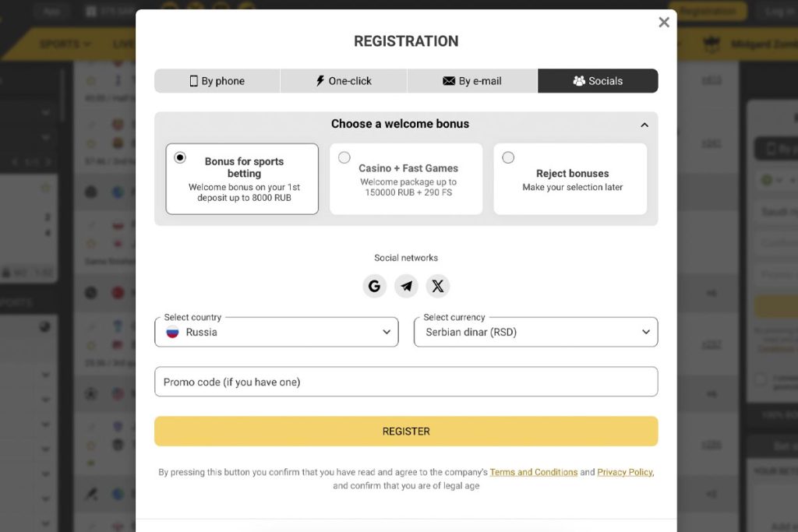This screenshot has height=532, width=798.
Task: Open the Terms and Conditions link
Action: tap(533, 472)
